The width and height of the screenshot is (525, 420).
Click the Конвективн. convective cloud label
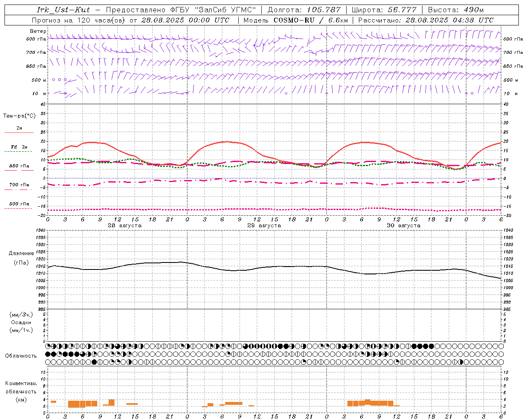pos(21,383)
